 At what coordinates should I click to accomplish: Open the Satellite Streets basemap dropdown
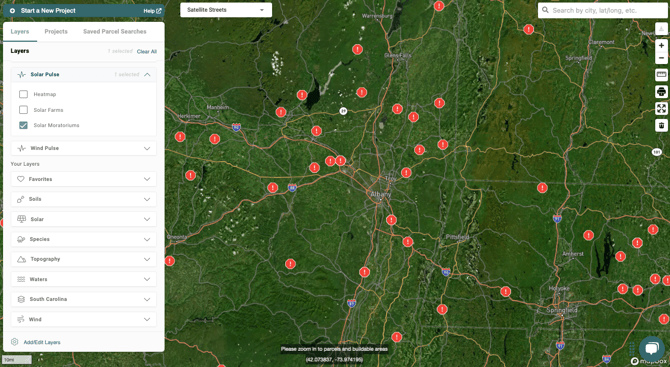(226, 10)
